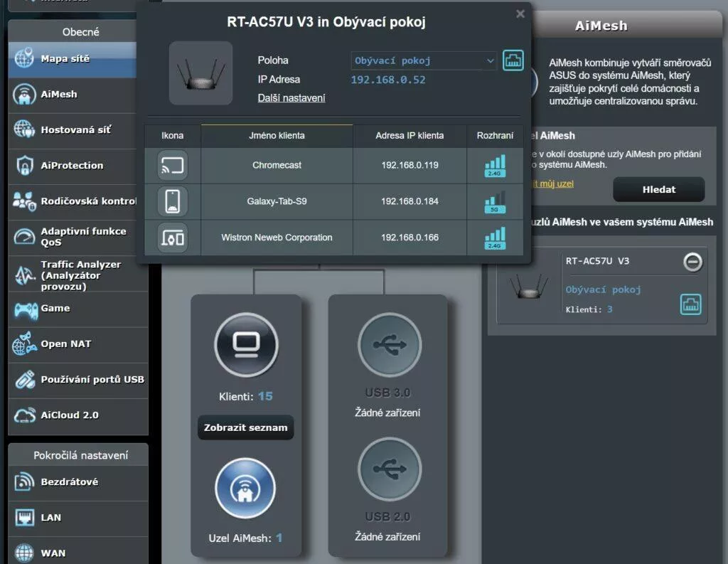This screenshot has height=564, width=728.
Task: Click the RT-AC57U V3 node name
Action: 597,261
